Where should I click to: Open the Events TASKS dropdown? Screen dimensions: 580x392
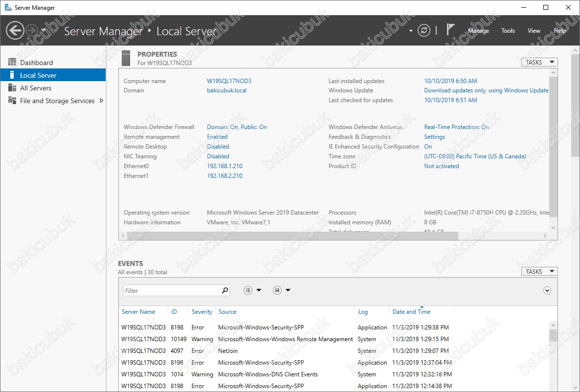click(x=539, y=271)
